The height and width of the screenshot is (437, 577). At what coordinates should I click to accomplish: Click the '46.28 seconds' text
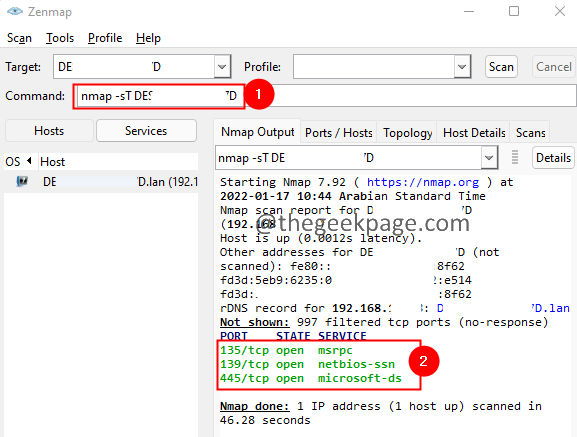tap(265, 420)
